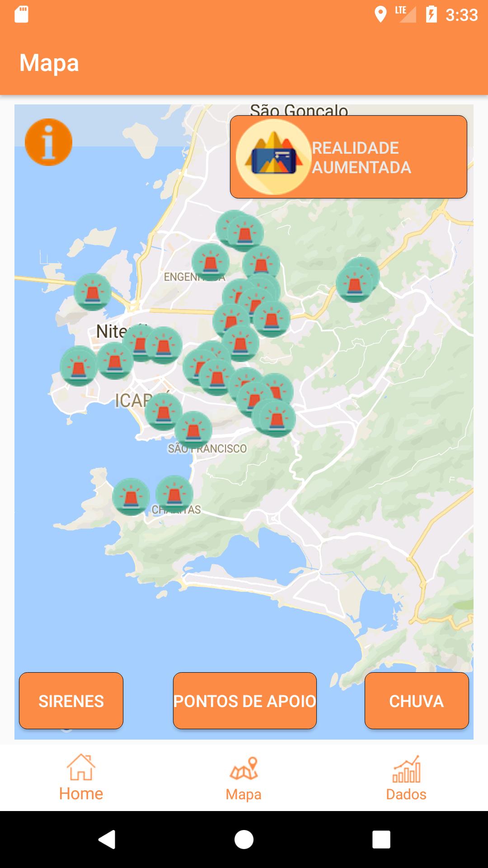Go to the Home tab
The width and height of the screenshot is (488, 868).
tap(81, 778)
